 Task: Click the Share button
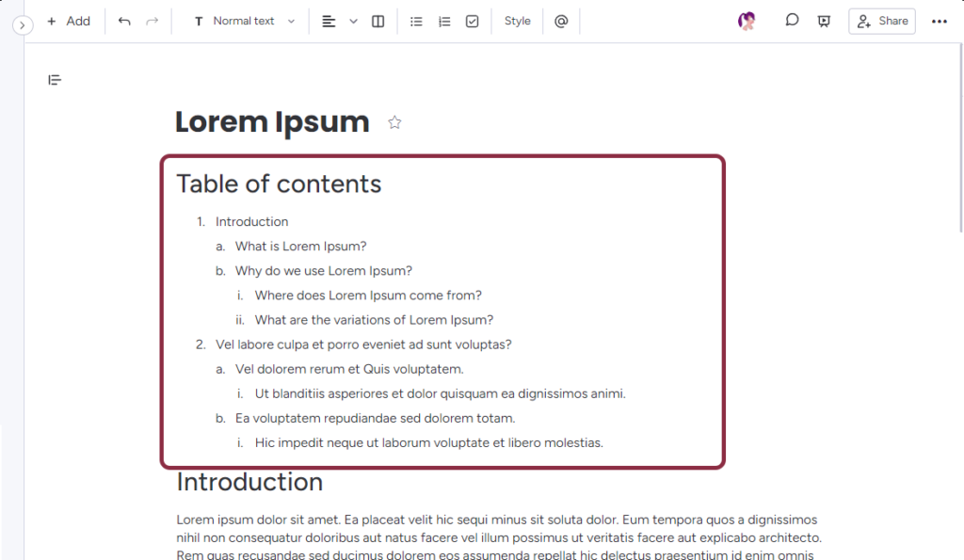click(x=881, y=21)
